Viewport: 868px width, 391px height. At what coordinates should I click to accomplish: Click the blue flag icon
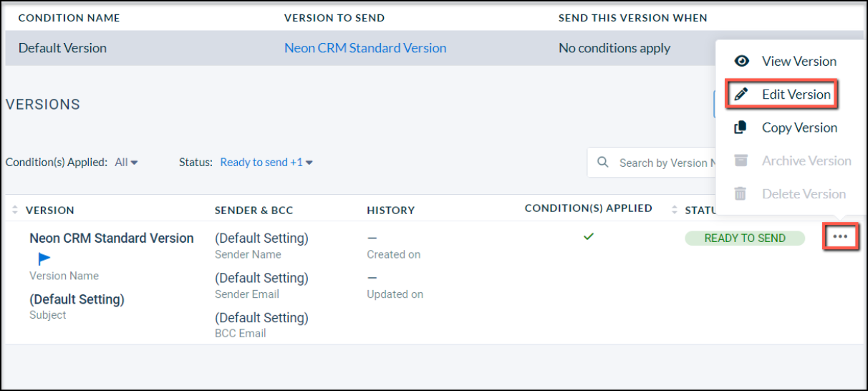coord(44,259)
